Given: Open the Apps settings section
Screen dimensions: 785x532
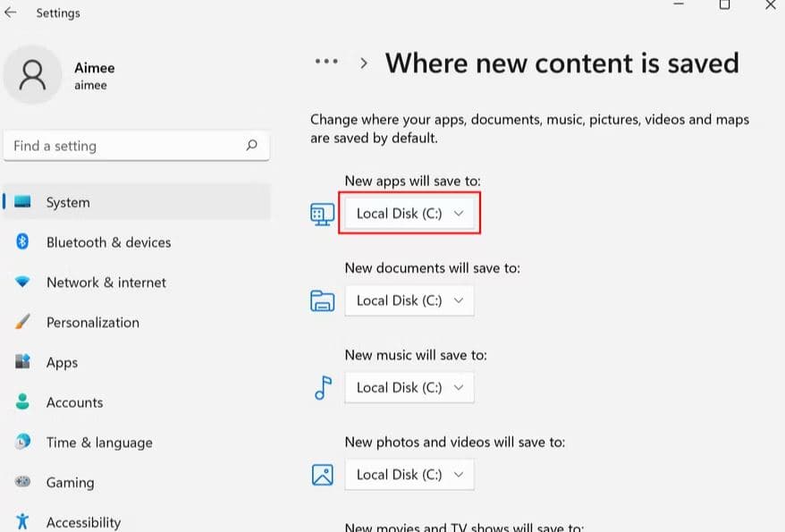Looking at the screenshot, I should 62,362.
